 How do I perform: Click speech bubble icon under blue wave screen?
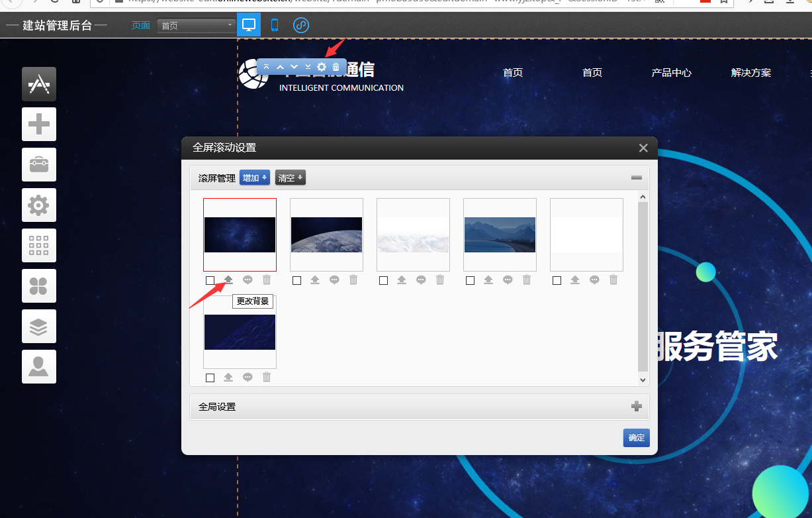(248, 377)
